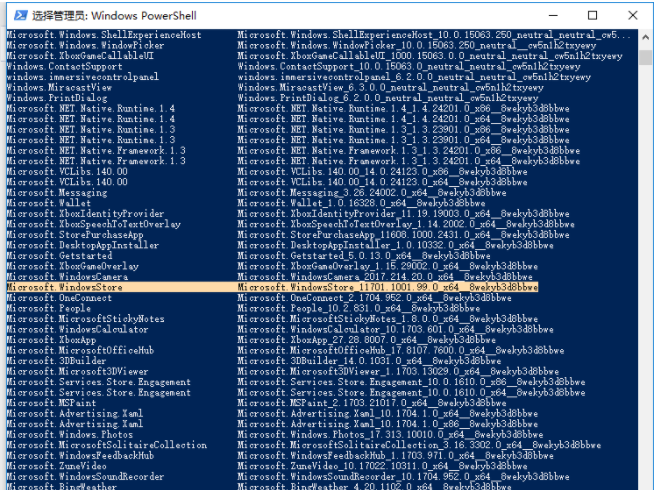Click full name Microsoft.MSPaint_2.1703.21017.0_x64

372,403
